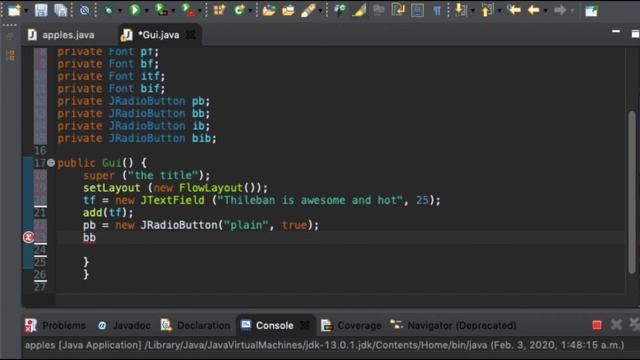
Task: Expand the Next Annotation dropdown
Action: 473,11
